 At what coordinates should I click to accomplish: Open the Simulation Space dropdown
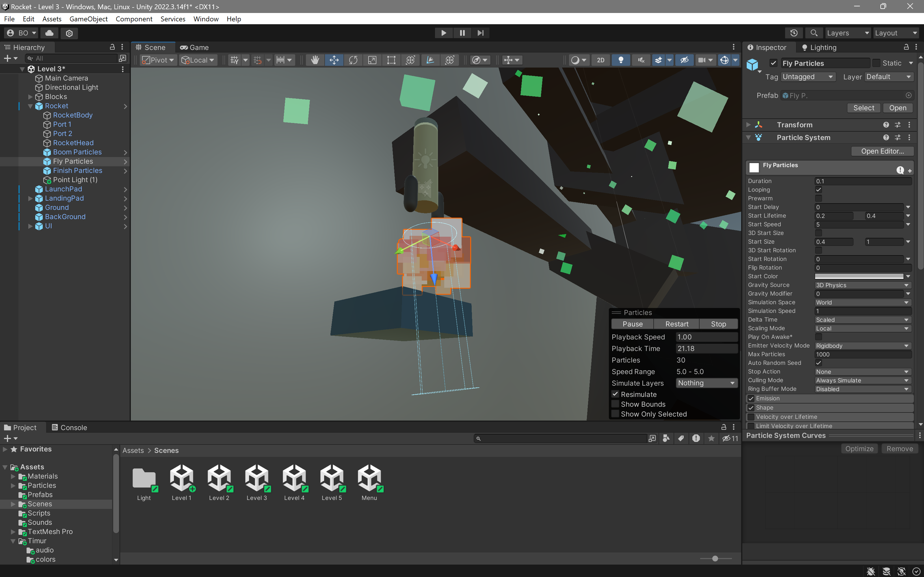coord(862,302)
